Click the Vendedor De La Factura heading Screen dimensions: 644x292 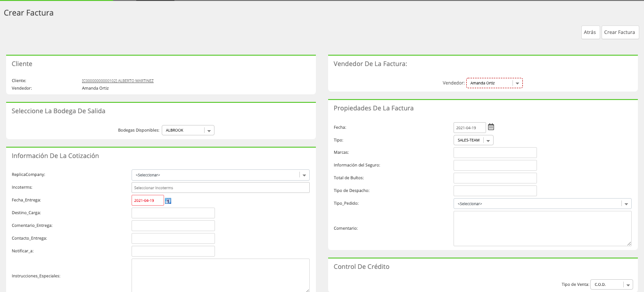[x=370, y=64]
